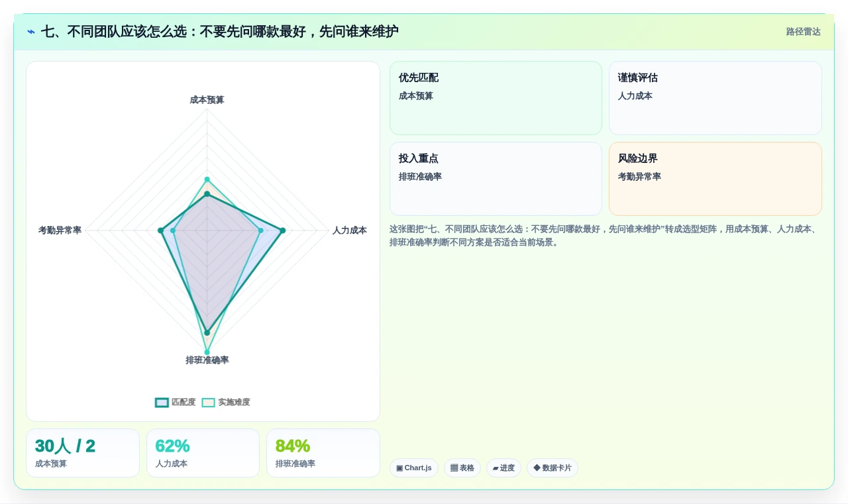
Task: Click the 排班准确率 radar axis label
Action: [x=207, y=360]
